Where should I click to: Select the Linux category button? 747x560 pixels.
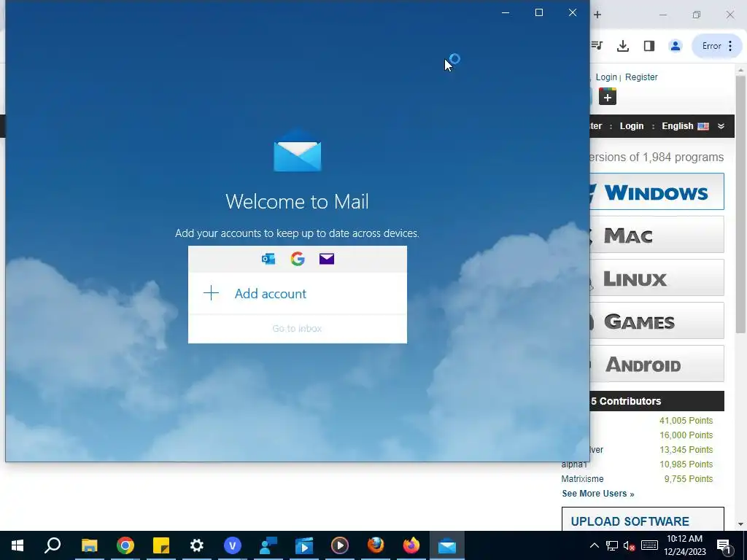pos(657,278)
